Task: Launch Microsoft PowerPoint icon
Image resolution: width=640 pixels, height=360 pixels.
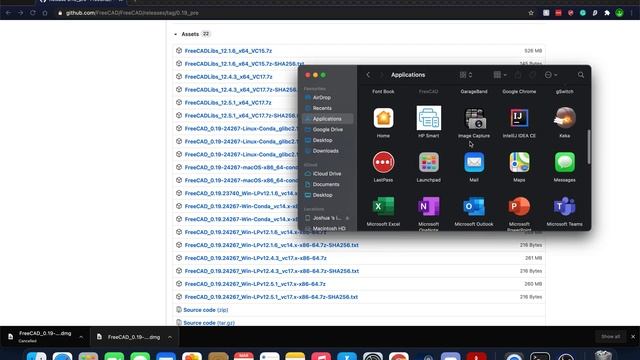Action: coord(519,207)
